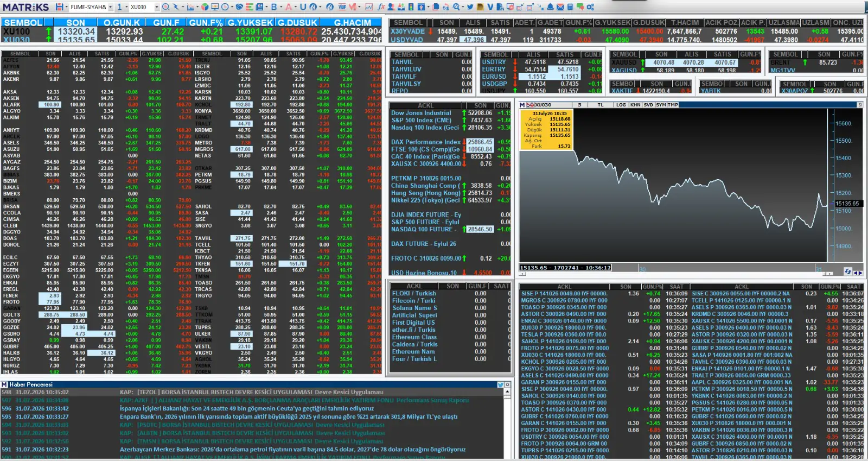Click the clock icon in toolbar
Screen dimensions: 868x461
click(x=225, y=7)
